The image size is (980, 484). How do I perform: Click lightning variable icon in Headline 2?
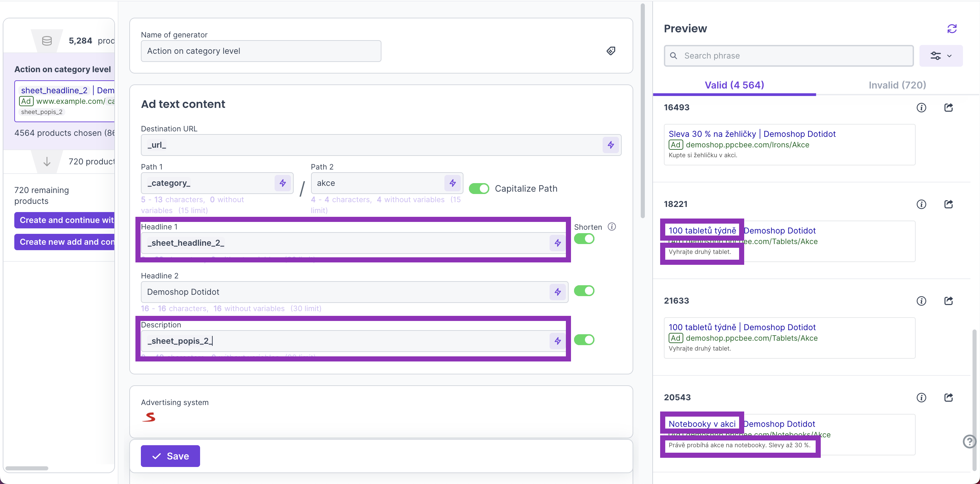(557, 292)
